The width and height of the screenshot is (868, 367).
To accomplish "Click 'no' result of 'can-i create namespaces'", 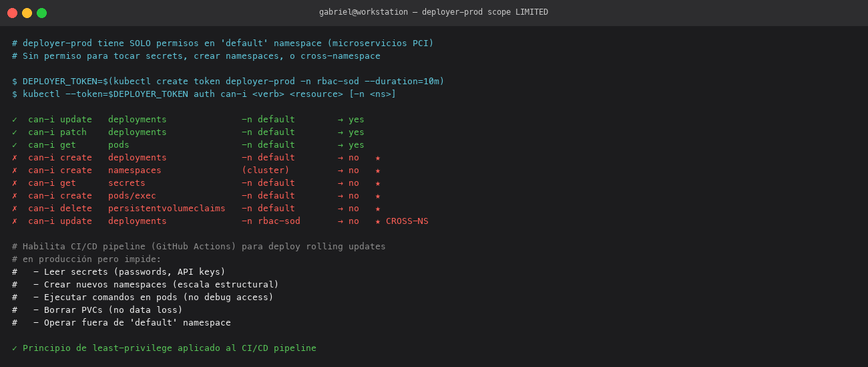I will coord(354,170).
